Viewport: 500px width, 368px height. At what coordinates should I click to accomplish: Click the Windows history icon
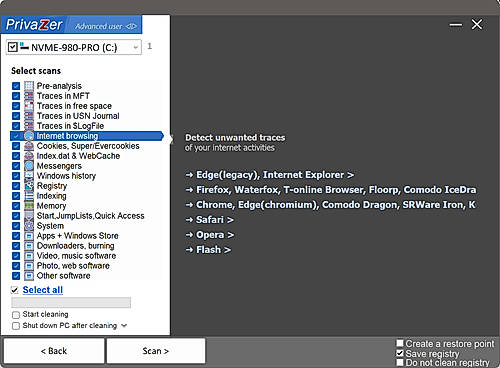click(29, 176)
